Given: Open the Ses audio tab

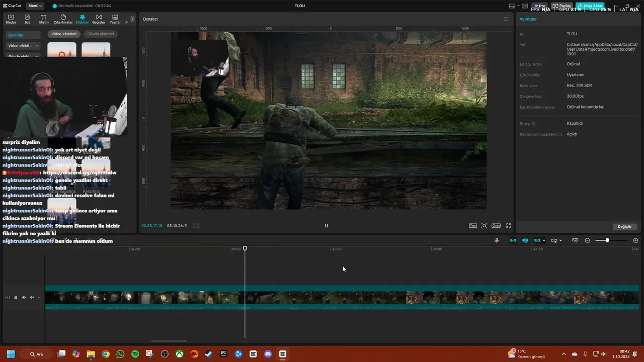Looking at the screenshot, I should point(27,19).
